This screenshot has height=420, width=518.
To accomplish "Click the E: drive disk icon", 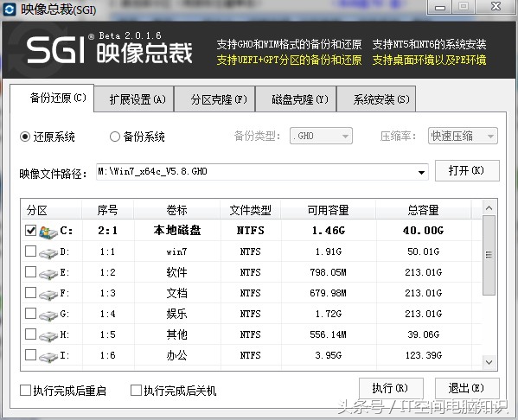I will click(x=48, y=274).
